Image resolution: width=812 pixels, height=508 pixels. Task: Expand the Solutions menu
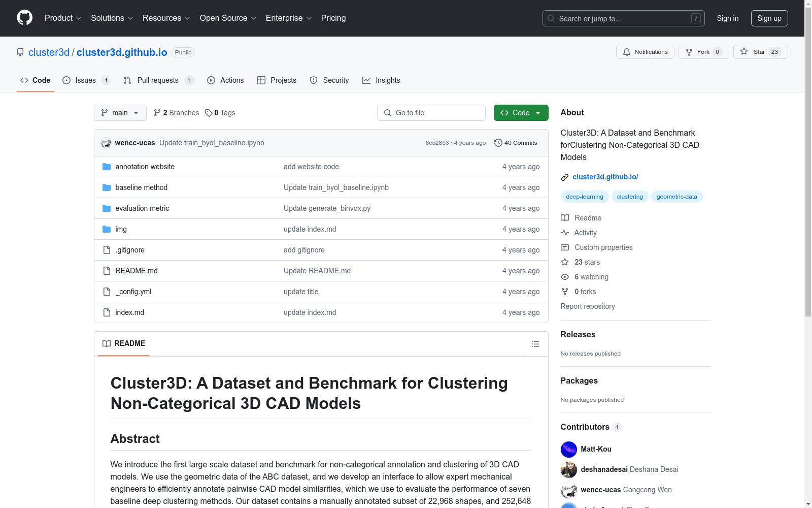pyautogui.click(x=112, y=18)
